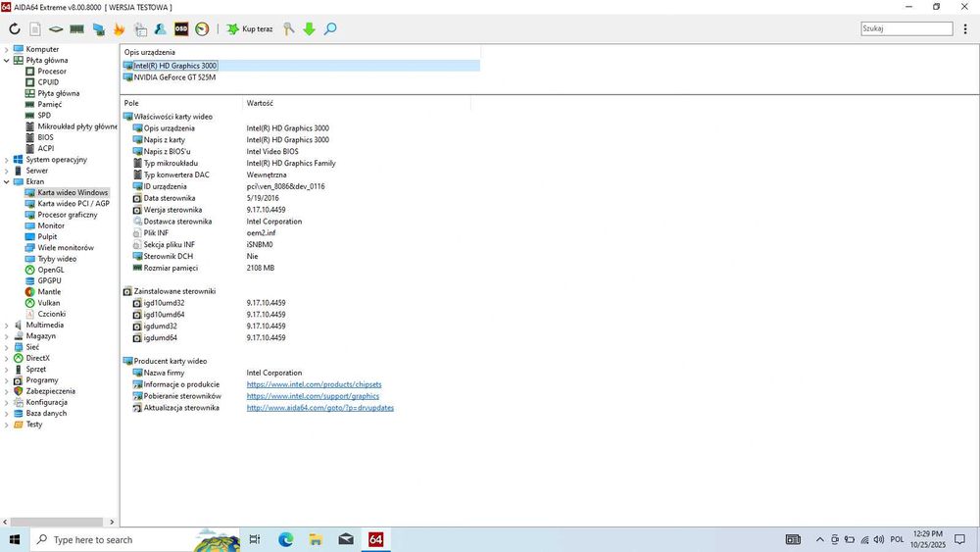Image resolution: width=980 pixels, height=552 pixels.
Task: Select Pulpit in the tree
Action: pos(47,237)
